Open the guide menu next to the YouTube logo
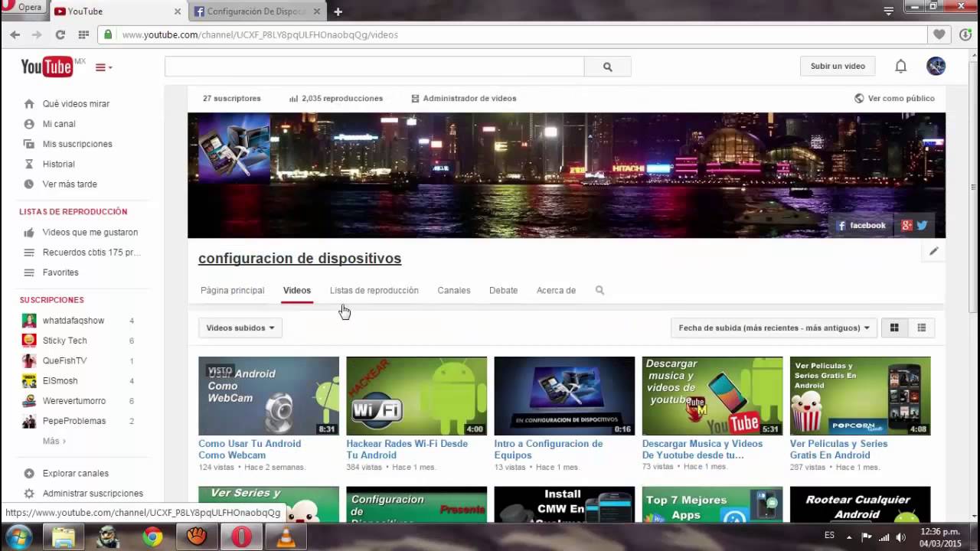 pos(103,67)
